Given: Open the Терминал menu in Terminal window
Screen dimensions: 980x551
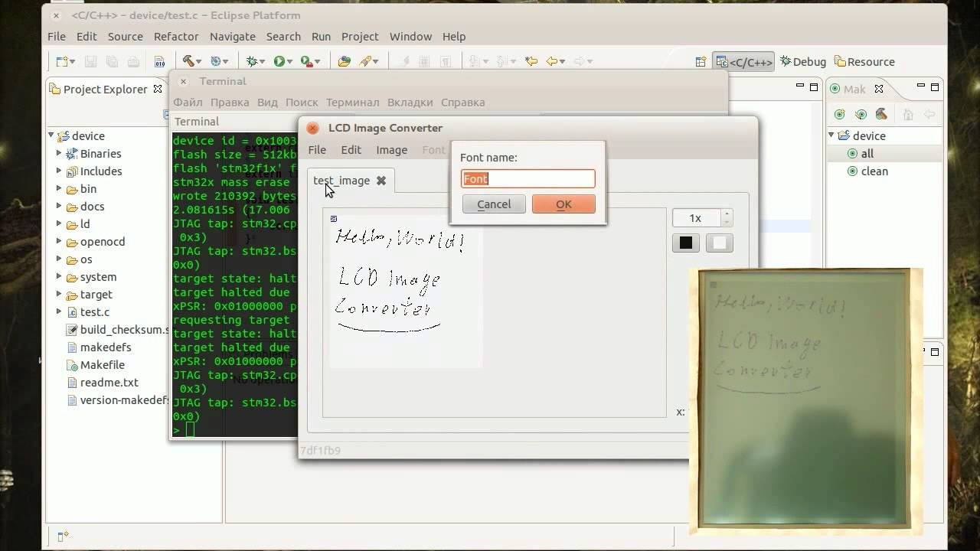Looking at the screenshot, I should [353, 102].
